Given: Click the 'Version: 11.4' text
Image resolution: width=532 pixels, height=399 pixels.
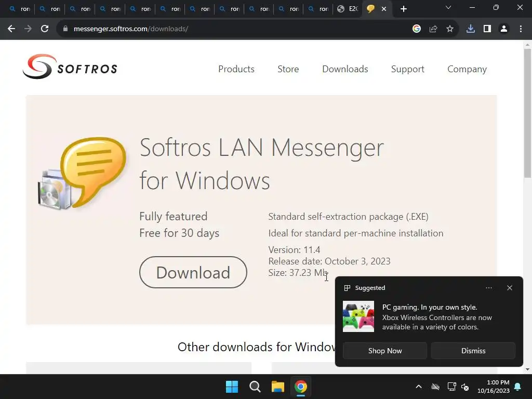Looking at the screenshot, I should point(294,250).
